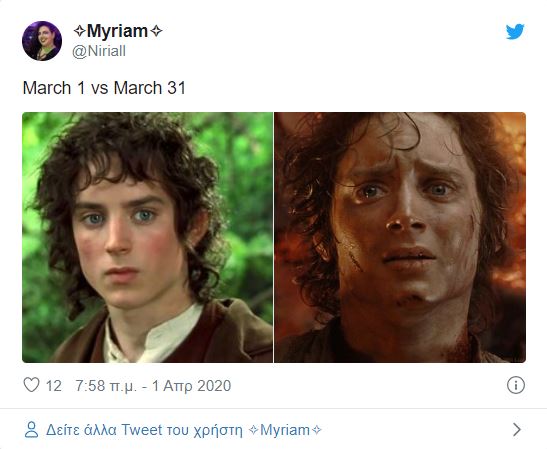
Task: Open the @Niriall handle link
Action: pos(99,51)
